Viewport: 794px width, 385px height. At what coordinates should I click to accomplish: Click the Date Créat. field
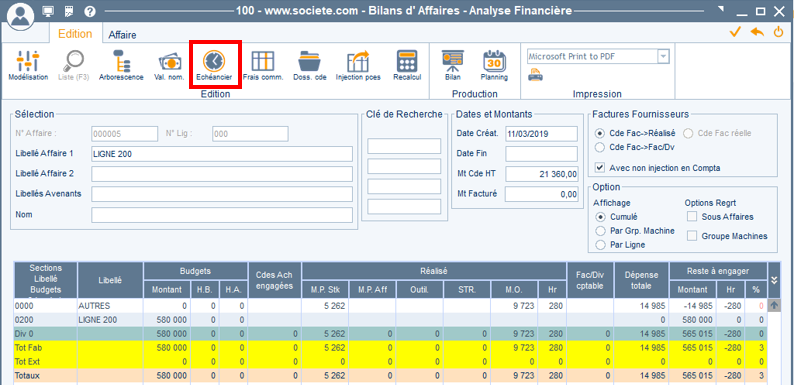pyautogui.click(x=541, y=134)
